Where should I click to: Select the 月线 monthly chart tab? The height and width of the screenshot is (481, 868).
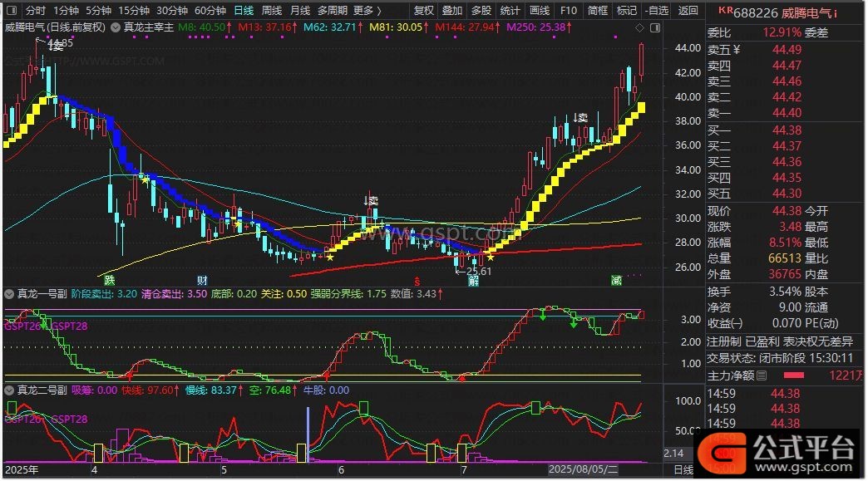[300, 11]
